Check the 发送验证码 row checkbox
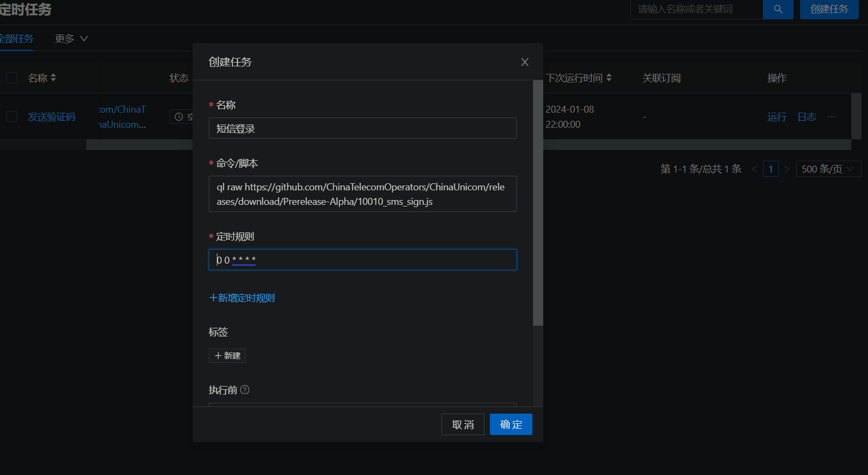The image size is (868, 475). pyautogui.click(x=12, y=116)
